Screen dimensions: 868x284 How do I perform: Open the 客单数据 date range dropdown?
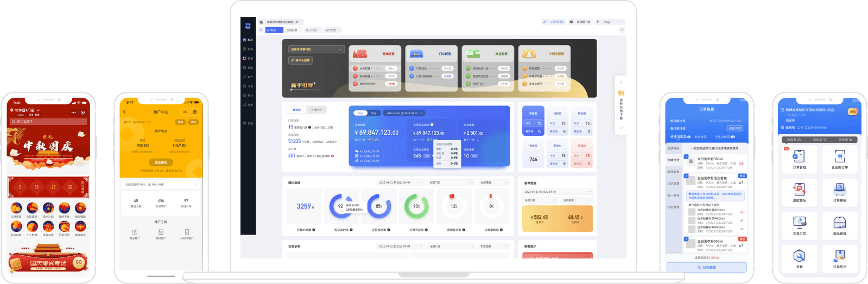pyautogui.click(x=557, y=192)
